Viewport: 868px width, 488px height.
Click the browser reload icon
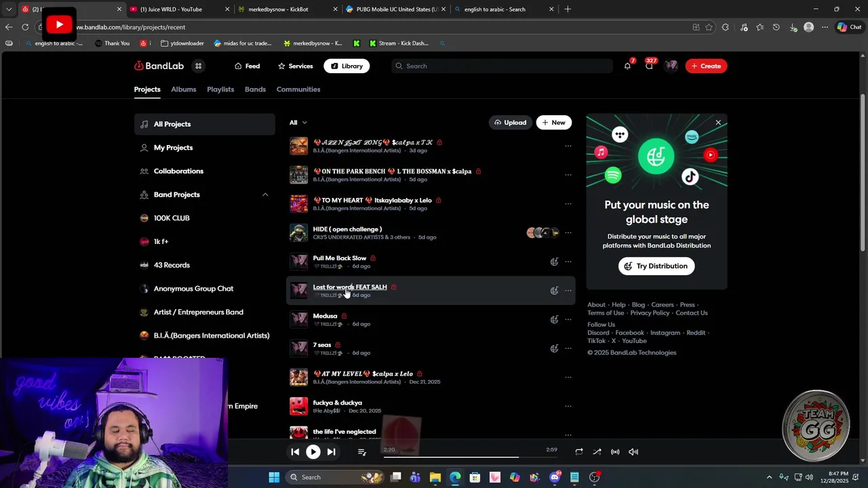(x=25, y=27)
